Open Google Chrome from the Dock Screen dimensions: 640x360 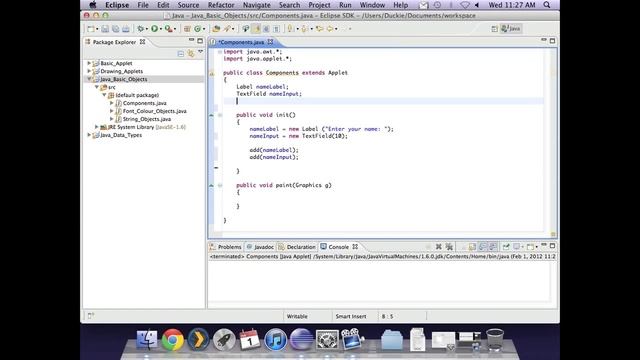(x=173, y=339)
